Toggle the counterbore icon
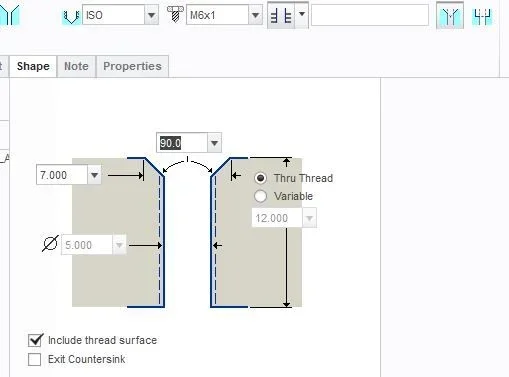The height and width of the screenshot is (377, 509). 482,17
